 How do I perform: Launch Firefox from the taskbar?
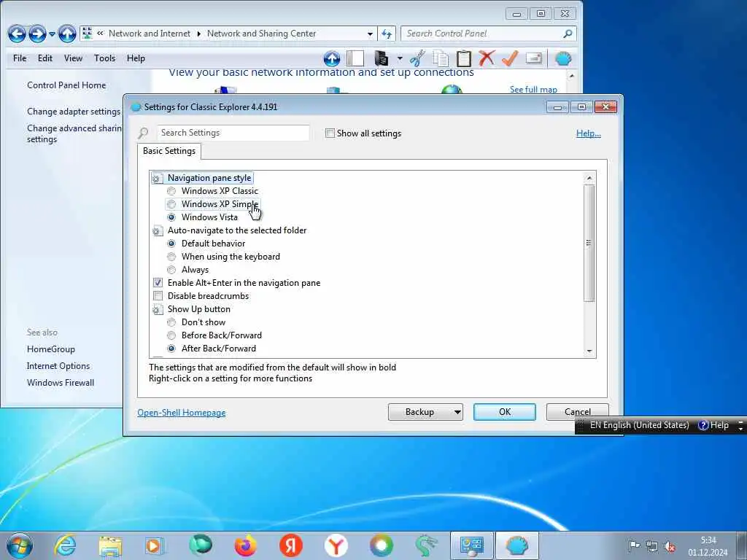[245, 545]
